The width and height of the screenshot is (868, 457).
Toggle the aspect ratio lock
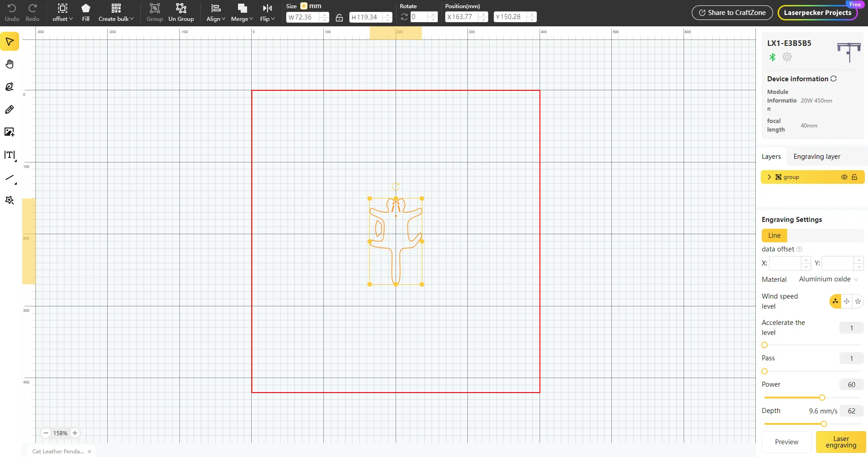tap(339, 18)
